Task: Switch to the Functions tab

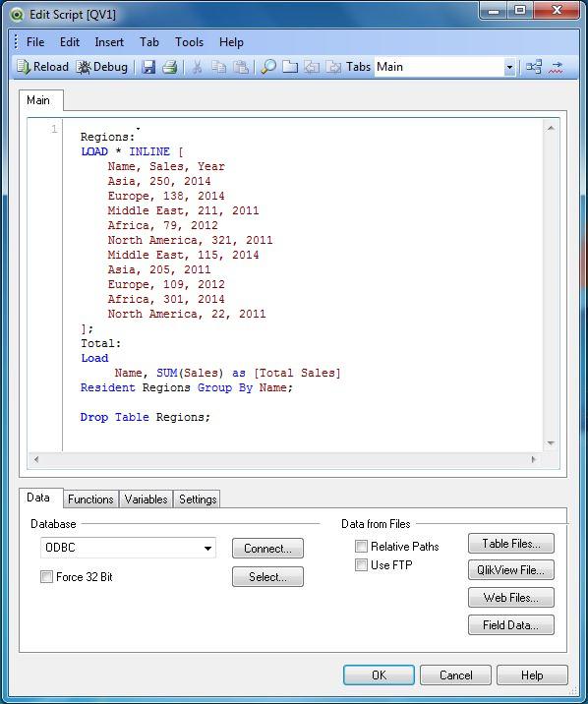Action: tap(90, 499)
